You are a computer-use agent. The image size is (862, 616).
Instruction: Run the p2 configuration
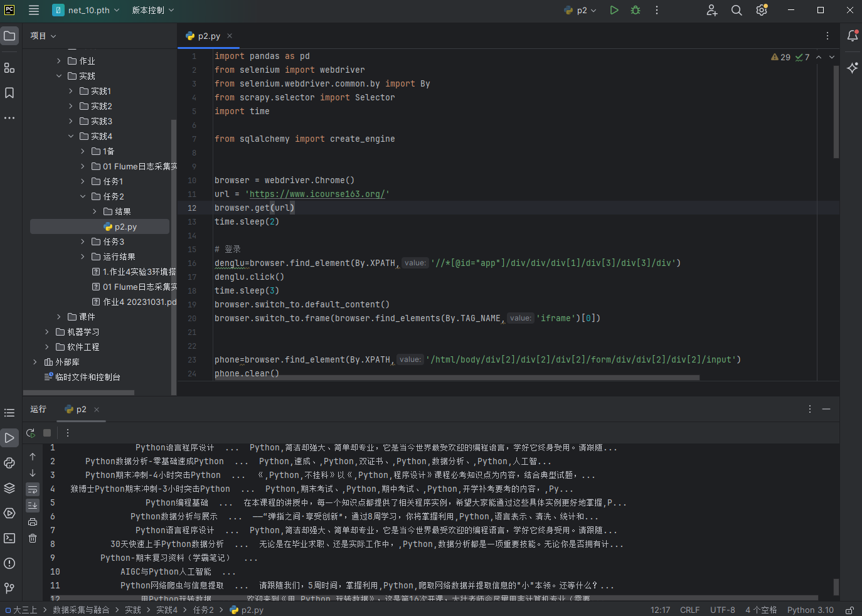[614, 10]
